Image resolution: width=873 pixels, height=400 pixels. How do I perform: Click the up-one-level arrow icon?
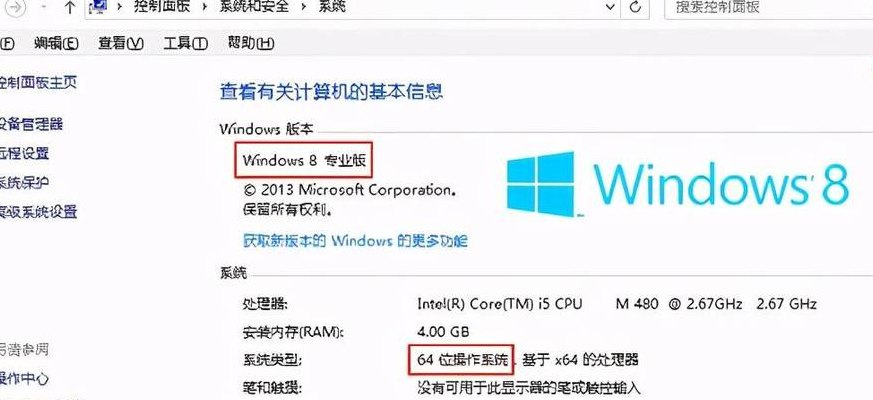[x=70, y=8]
